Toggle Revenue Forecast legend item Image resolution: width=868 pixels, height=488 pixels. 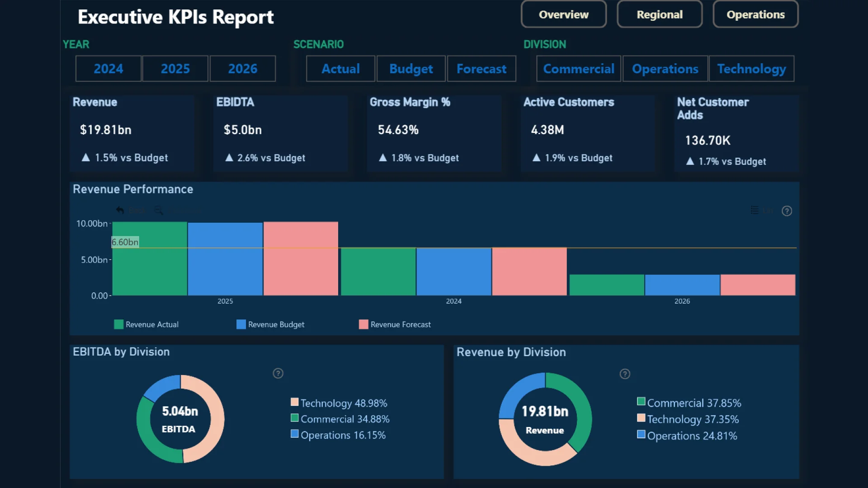(395, 324)
